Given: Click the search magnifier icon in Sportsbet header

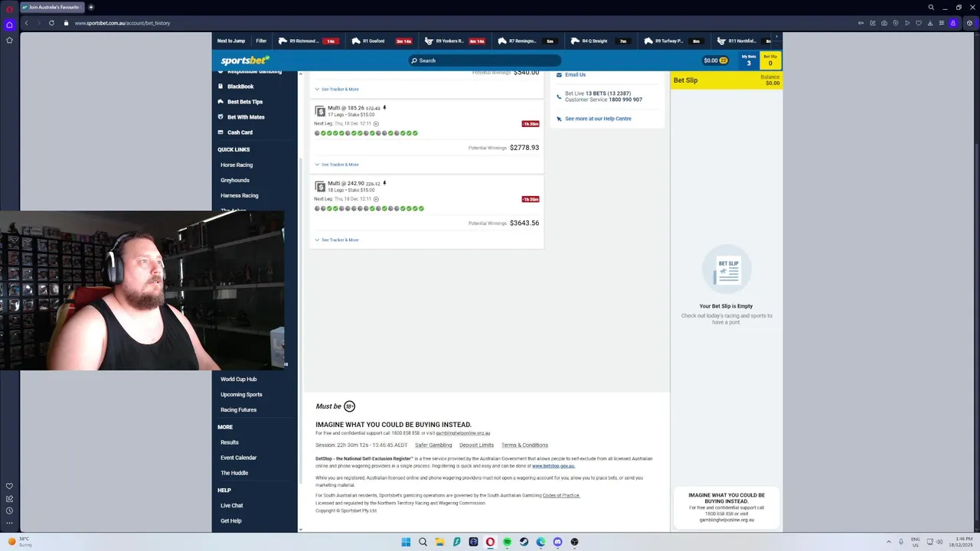Looking at the screenshot, I should [x=414, y=60].
